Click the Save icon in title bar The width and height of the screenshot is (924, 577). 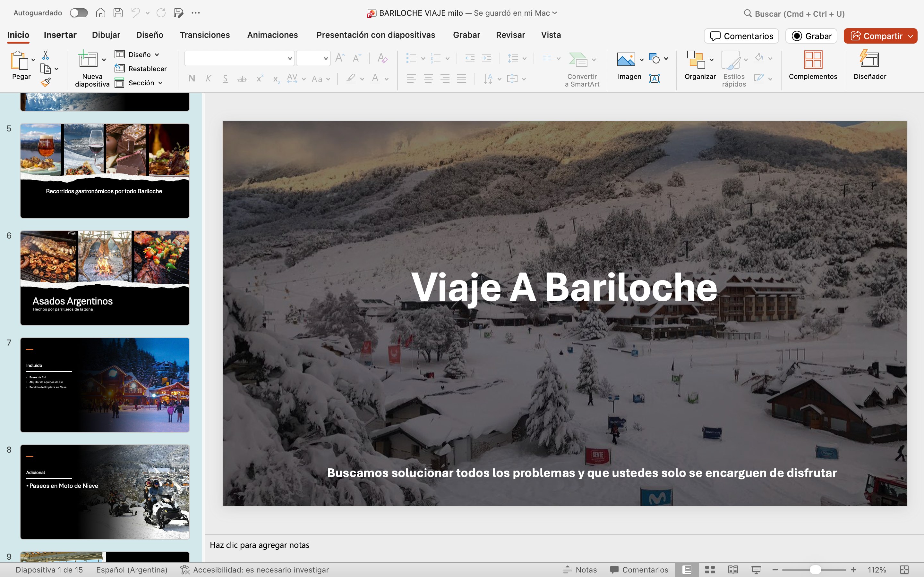tap(118, 13)
